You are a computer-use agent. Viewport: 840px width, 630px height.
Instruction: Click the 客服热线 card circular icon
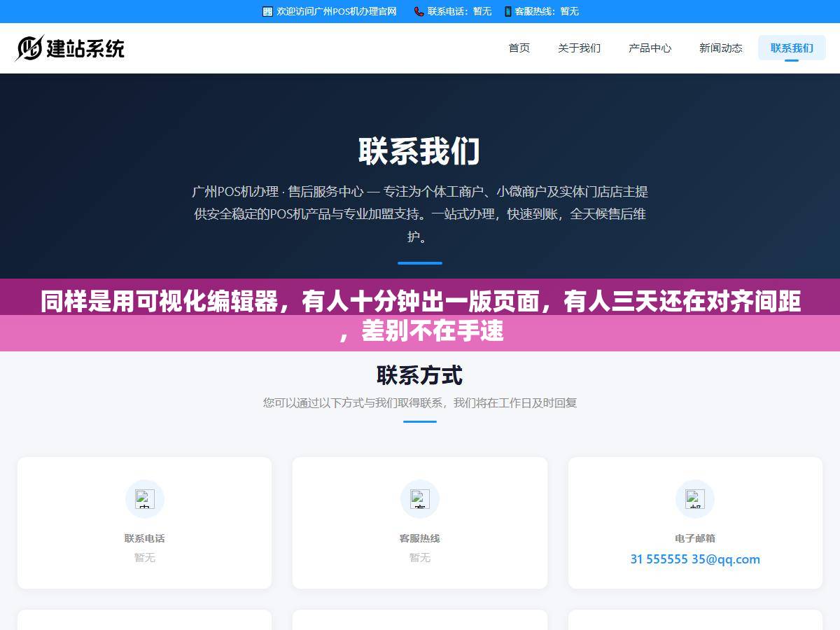tap(420, 499)
